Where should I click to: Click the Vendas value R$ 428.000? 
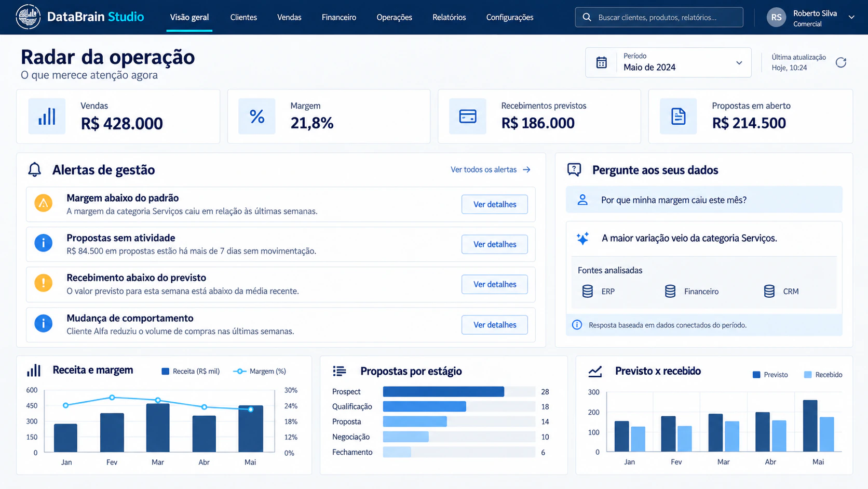point(122,124)
